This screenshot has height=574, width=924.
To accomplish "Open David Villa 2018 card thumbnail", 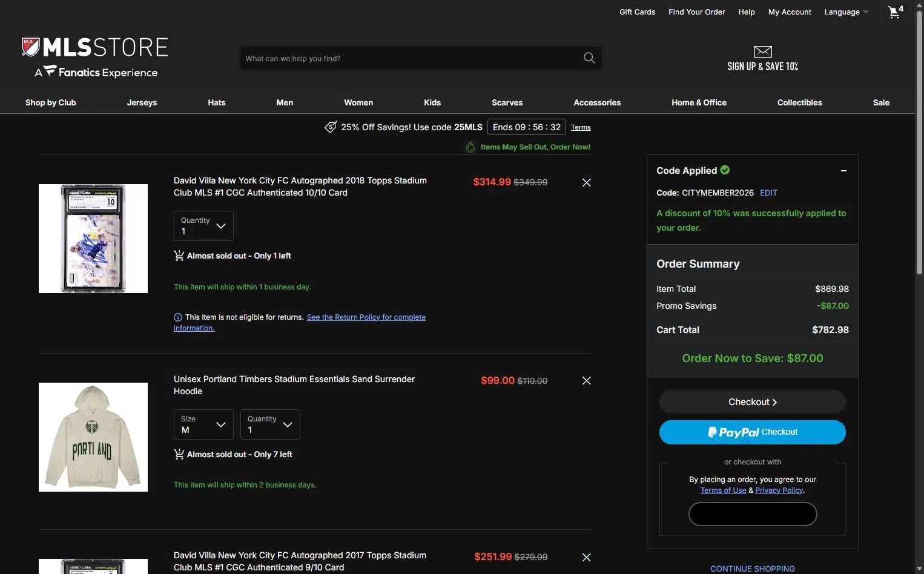I will click(x=93, y=239).
